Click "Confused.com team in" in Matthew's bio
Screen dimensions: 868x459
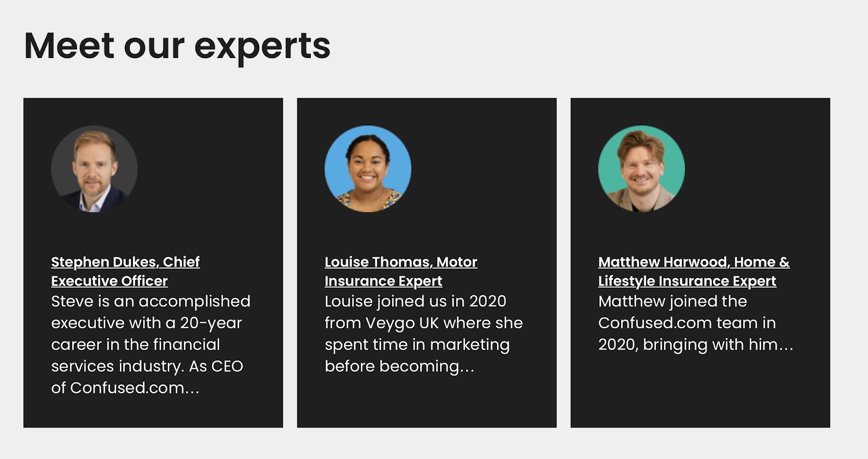click(687, 323)
